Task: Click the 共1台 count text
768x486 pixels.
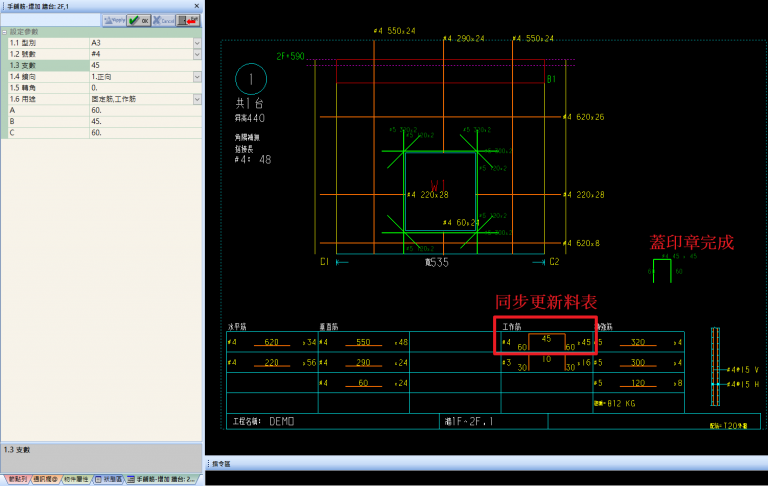Action: click(x=249, y=103)
